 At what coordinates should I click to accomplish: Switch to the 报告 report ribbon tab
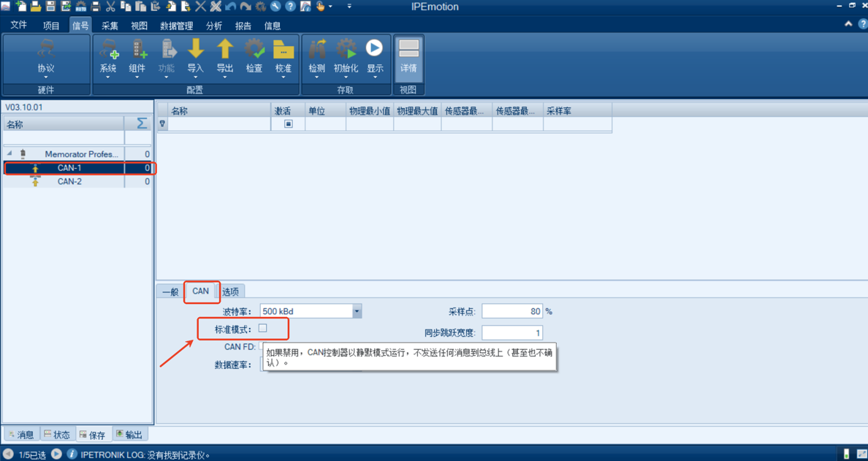(243, 26)
